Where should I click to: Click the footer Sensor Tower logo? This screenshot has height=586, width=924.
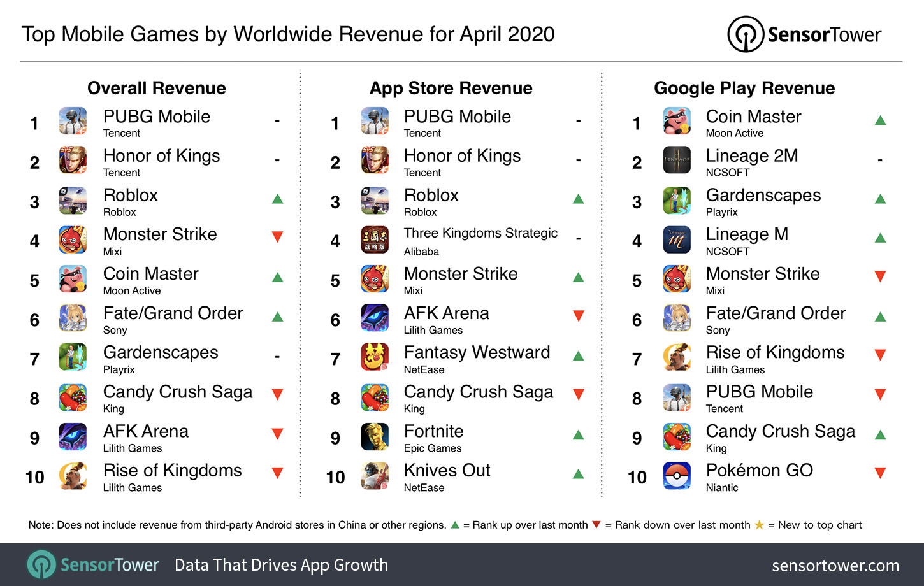[93, 564]
